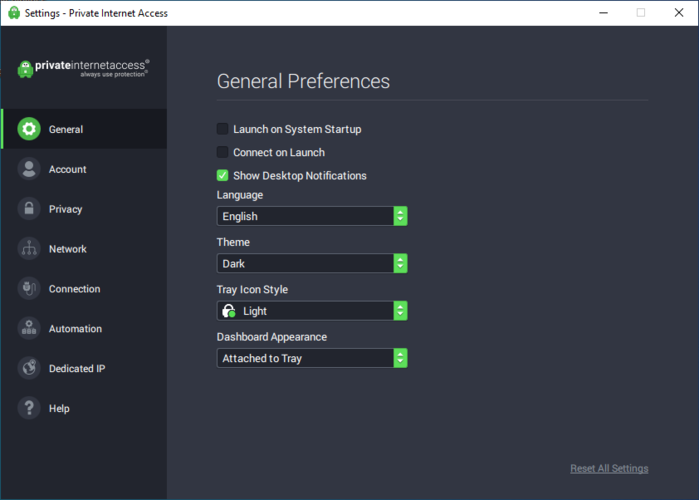Disable Show Desktop Notifications checkbox
This screenshot has height=500, width=699.
222,175
